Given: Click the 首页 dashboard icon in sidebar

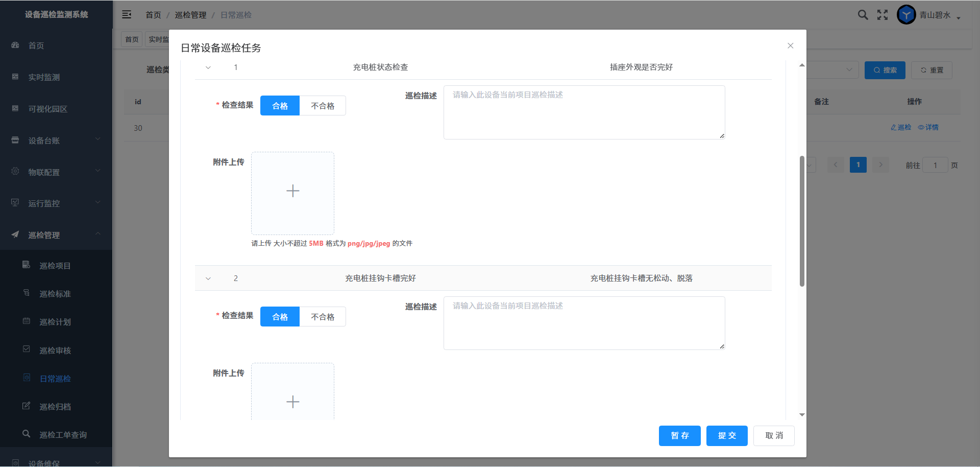Looking at the screenshot, I should click(x=15, y=45).
